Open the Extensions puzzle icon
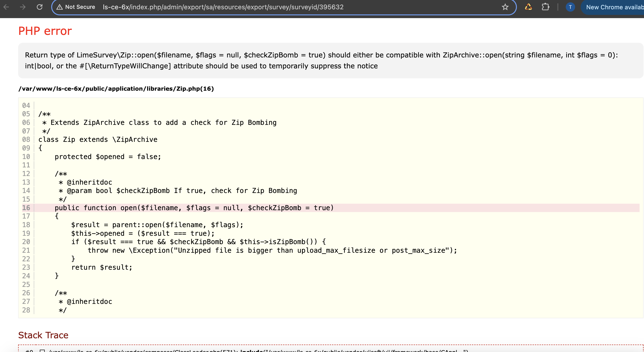 click(x=545, y=7)
